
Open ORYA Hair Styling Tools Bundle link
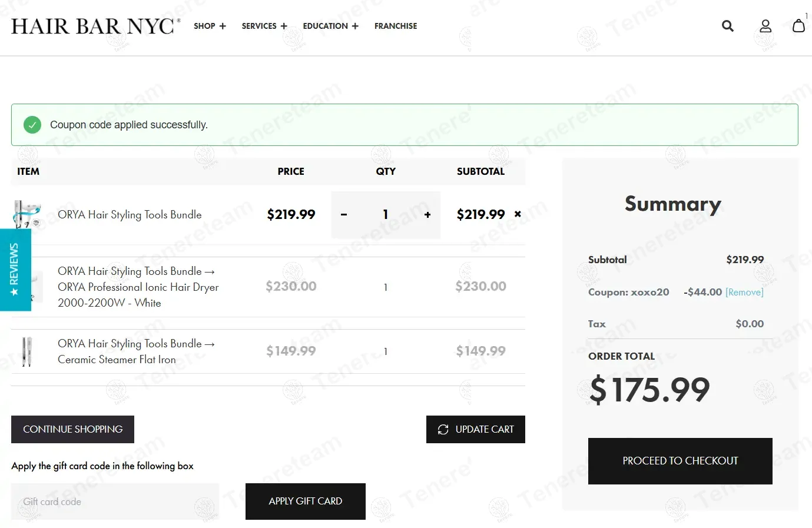[130, 215]
